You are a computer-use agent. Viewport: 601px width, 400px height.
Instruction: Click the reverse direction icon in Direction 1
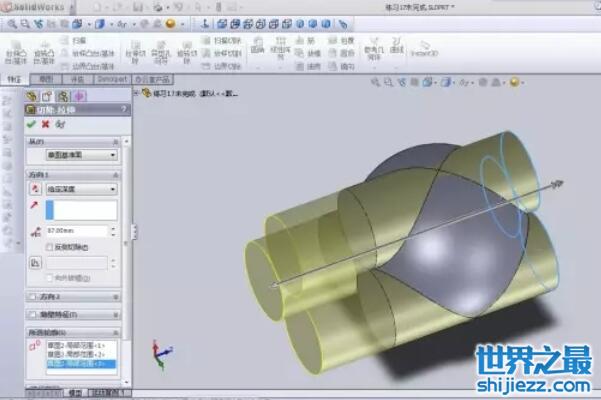[x=36, y=188]
